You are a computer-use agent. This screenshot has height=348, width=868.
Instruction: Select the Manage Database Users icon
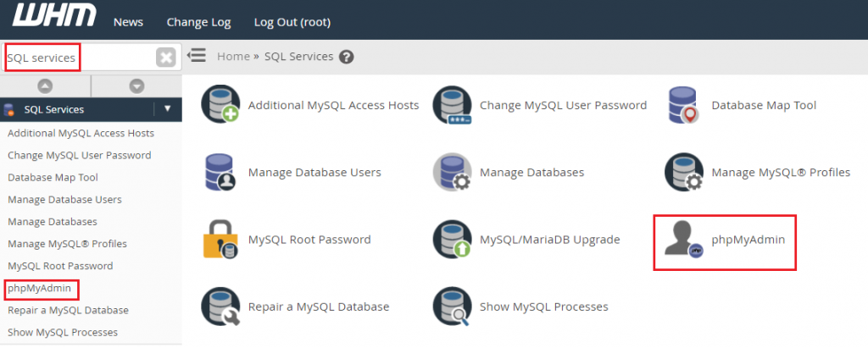pos(220,172)
